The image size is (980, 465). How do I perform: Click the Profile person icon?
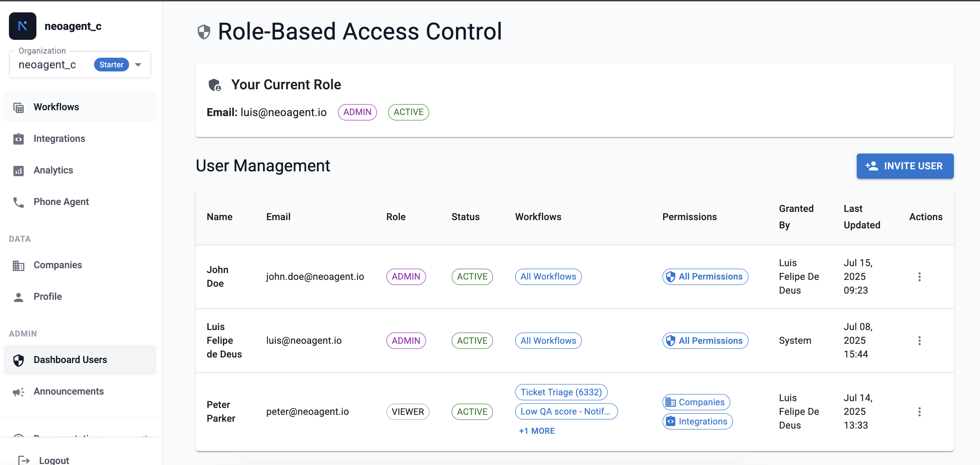(x=18, y=297)
